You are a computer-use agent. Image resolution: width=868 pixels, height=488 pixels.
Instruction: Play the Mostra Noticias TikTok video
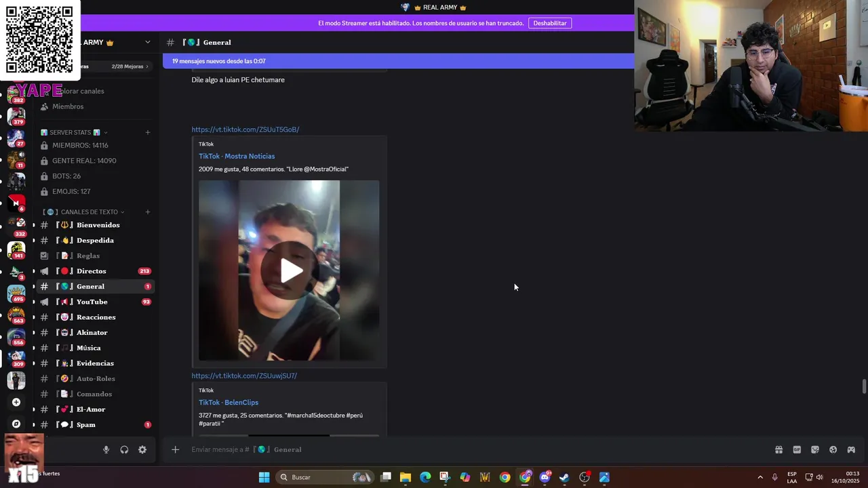click(292, 270)
